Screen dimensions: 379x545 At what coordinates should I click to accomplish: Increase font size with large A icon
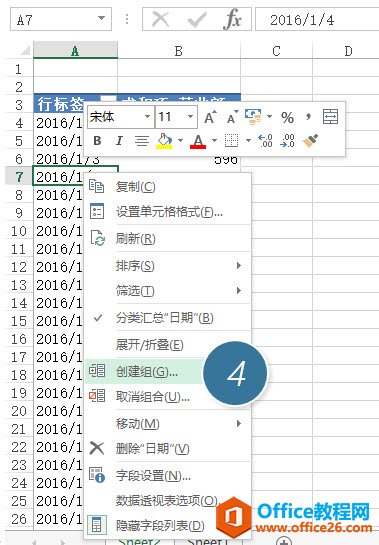210,117
